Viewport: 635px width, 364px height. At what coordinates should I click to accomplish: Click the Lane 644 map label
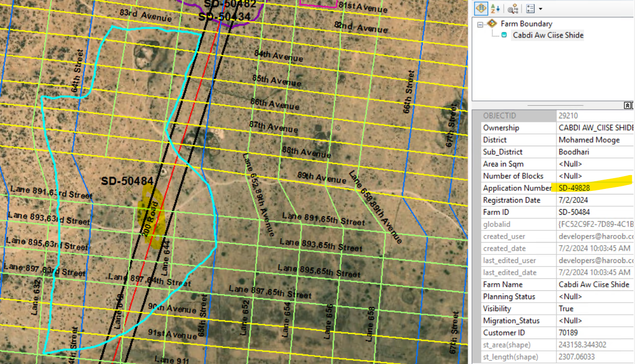coord(165,258)
